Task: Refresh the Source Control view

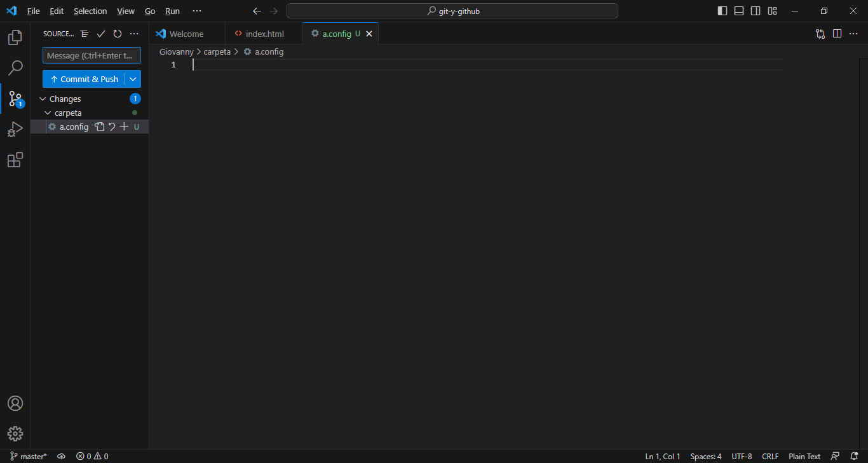Action: [118, 34]
